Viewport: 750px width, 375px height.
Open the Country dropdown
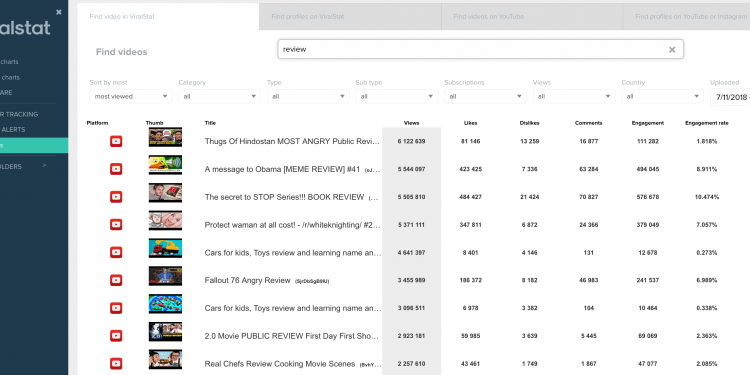pyautogui.click(x=662, y=97)
